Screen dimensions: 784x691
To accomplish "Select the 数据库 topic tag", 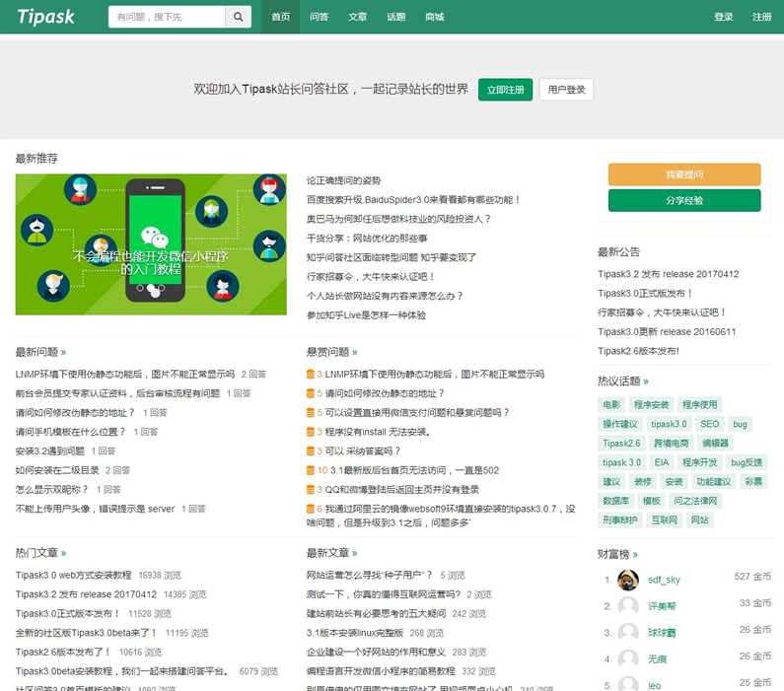I will coord(616,501).
